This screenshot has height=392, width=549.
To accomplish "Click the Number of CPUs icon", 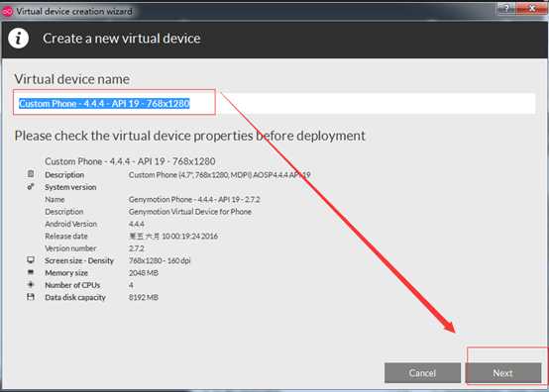I will point(31,284).
